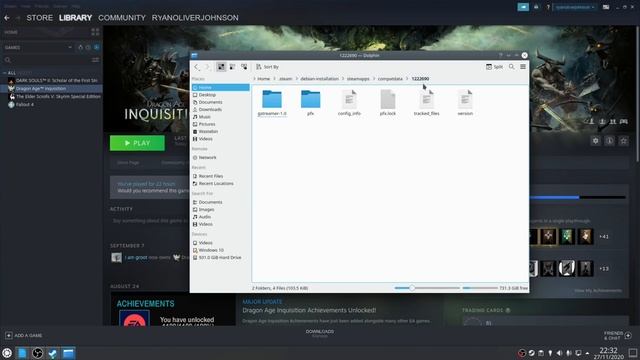Image resolution: width=640 pixels, height=360 pixels.
Task: Open the 931.0 GiB Hard Drive device
Action: pos(220,258)
